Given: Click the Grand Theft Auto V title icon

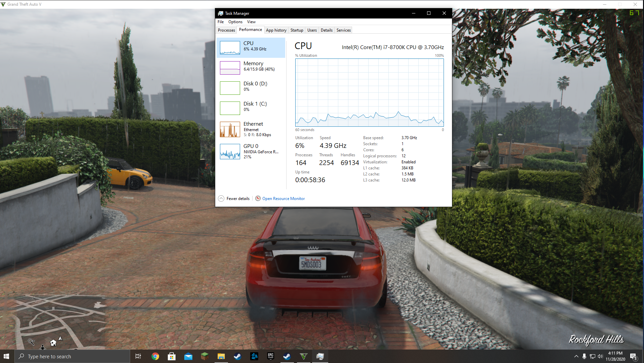Looking at the screenshot, I should coord(3,4).
